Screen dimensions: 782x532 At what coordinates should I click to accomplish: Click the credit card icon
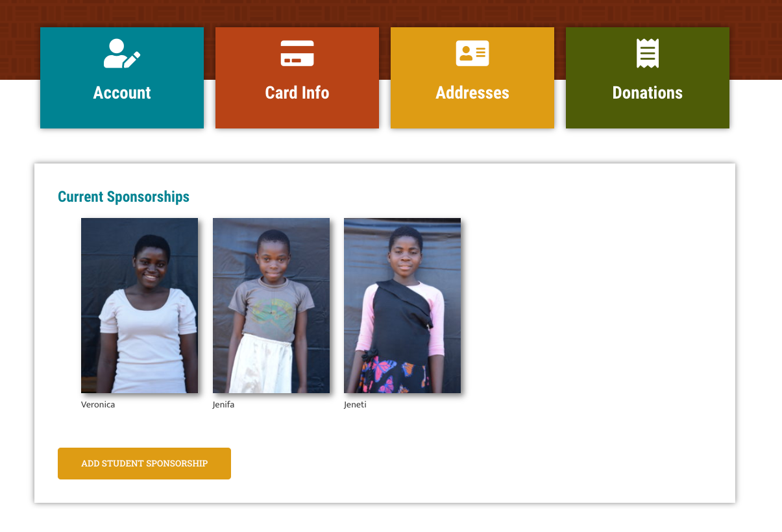297,53
